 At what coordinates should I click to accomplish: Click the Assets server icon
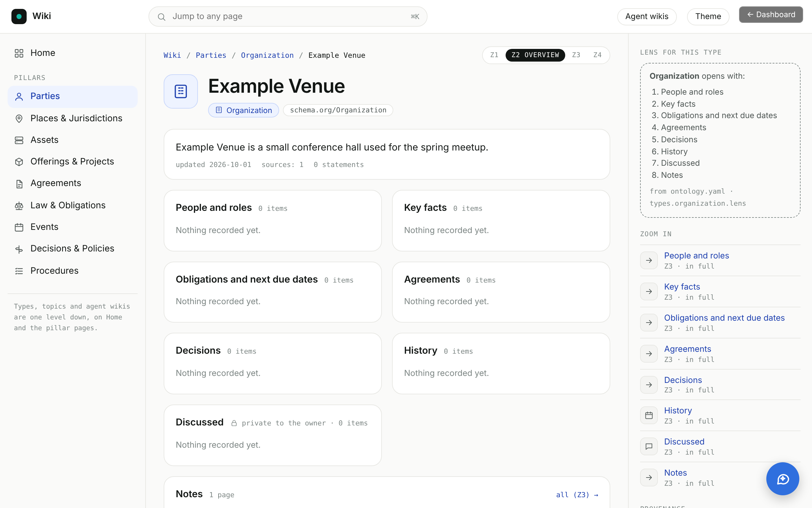(x=19, y=140)
